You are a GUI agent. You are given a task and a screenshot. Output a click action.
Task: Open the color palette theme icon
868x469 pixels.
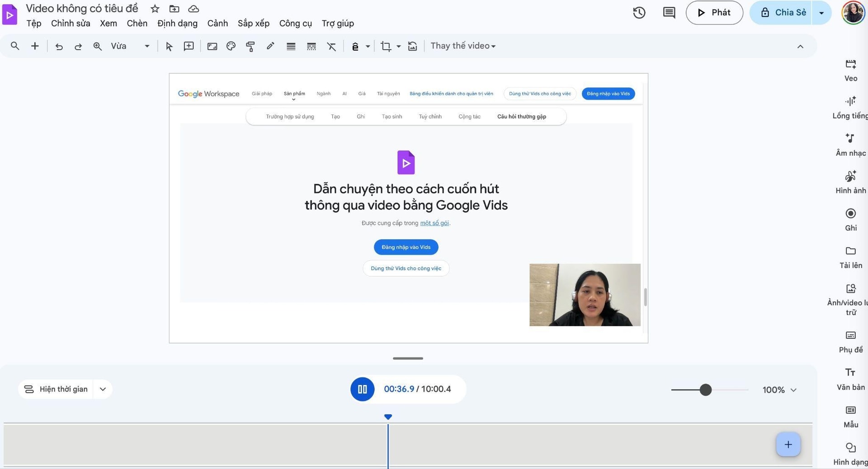[x=231, y=46]
